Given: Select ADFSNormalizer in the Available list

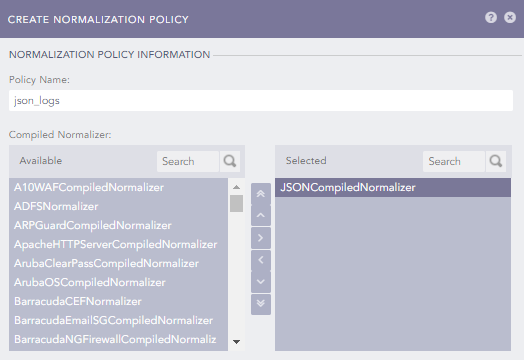Looking at the screenshot, I should (x=118, y=207).
